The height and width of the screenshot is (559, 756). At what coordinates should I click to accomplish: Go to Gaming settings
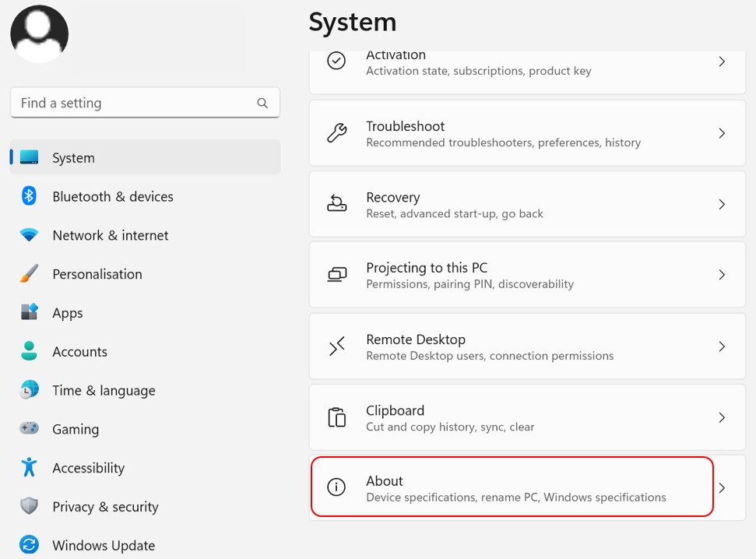tap(145, 429)
